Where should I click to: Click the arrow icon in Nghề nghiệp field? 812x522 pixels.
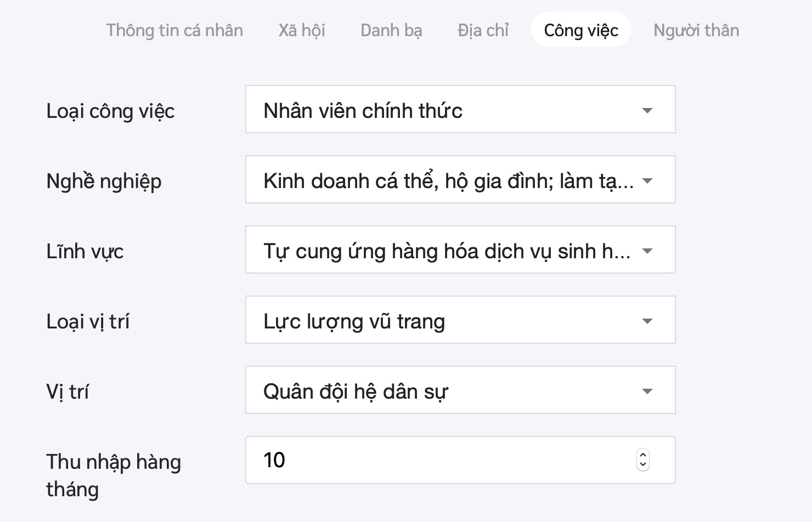[x=647, y=180]
